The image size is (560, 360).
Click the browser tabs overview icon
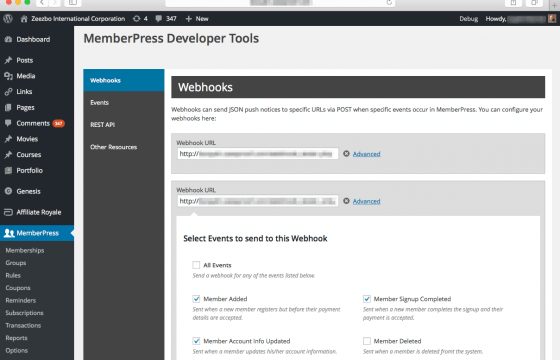(534, 2)
